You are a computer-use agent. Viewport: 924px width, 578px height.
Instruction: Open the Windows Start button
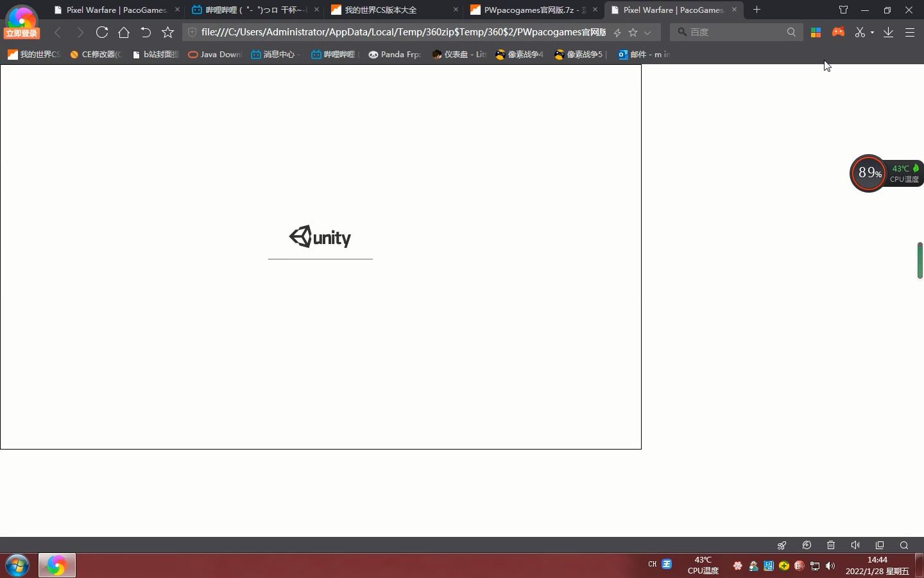(x=17, y=566)
